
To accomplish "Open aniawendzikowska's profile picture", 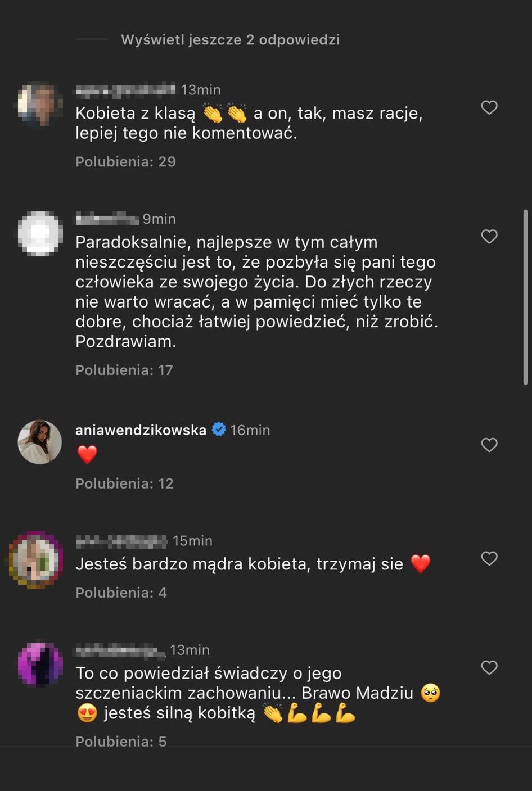I will point(39,442).
